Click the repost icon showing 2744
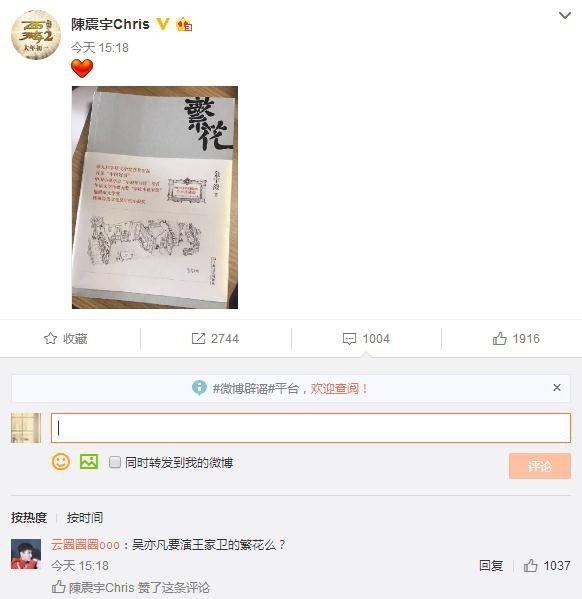This screenshot has height=599, width=582. [x=198, y=338]
